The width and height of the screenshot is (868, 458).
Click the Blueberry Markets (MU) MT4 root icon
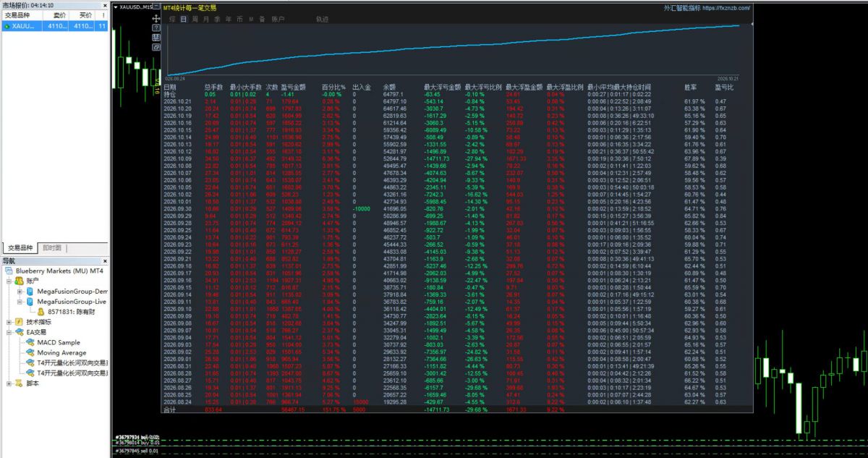pos(9,271)
